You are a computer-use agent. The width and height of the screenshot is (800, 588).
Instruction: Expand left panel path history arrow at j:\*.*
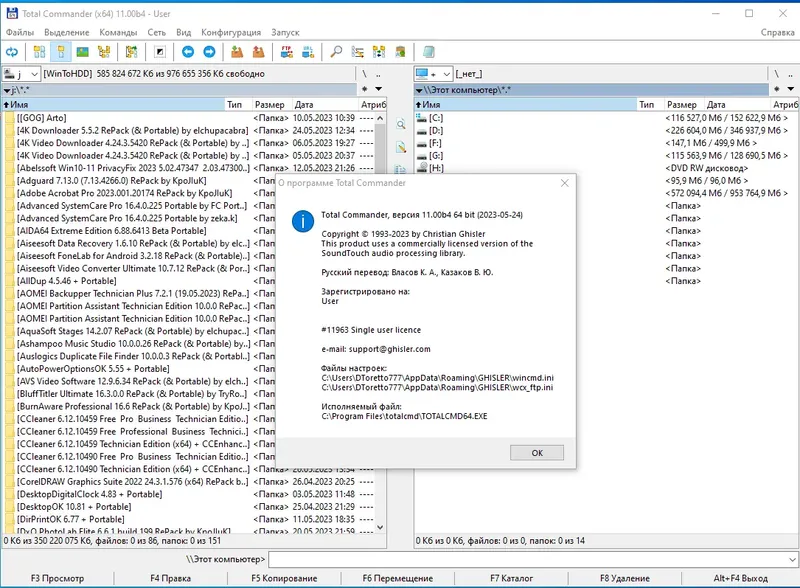pyautogui.click(x=7, y=90)
